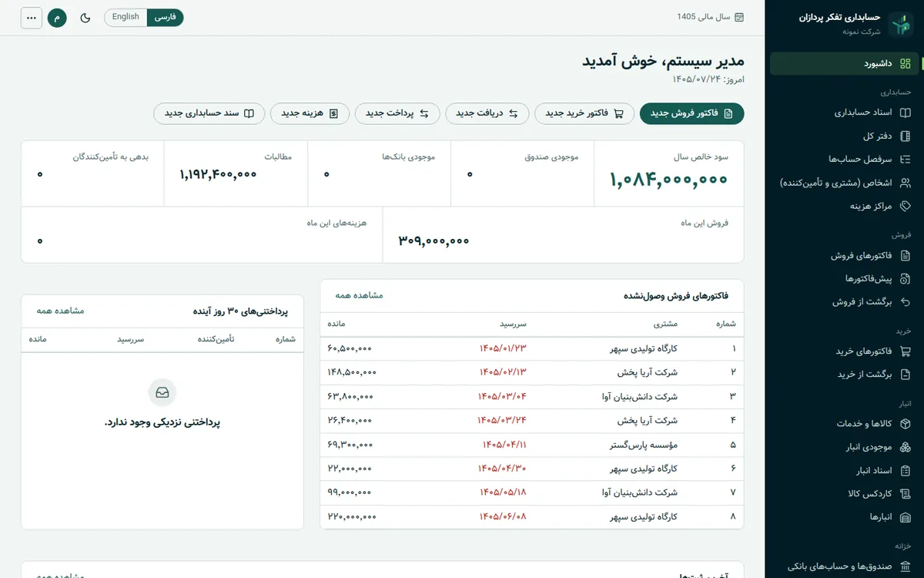The height and width of the screenshot is (578, 924).
Task: Click the موجودی صندوق card
Action: click(523, 173)
